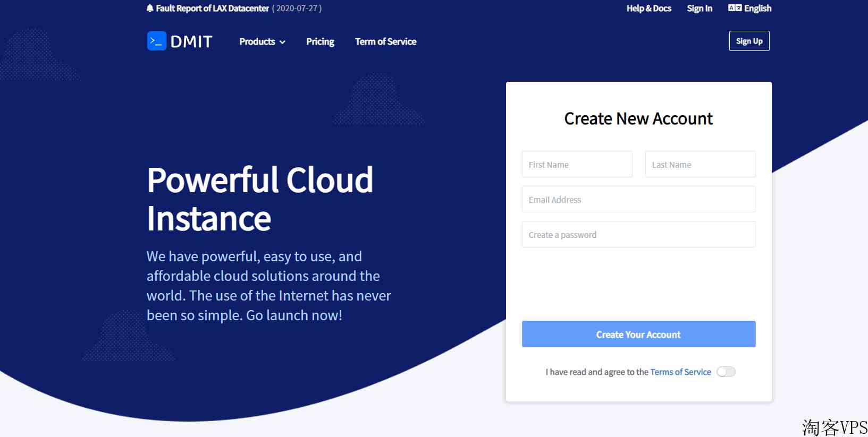Go to Term of Service menu item
Image resolution: width=868 pixels, height=437 pixels.
click(x=385, y=41)
